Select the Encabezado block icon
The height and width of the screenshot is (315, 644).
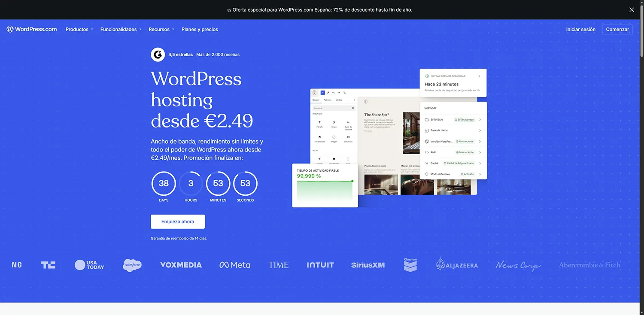coord(319,136)
